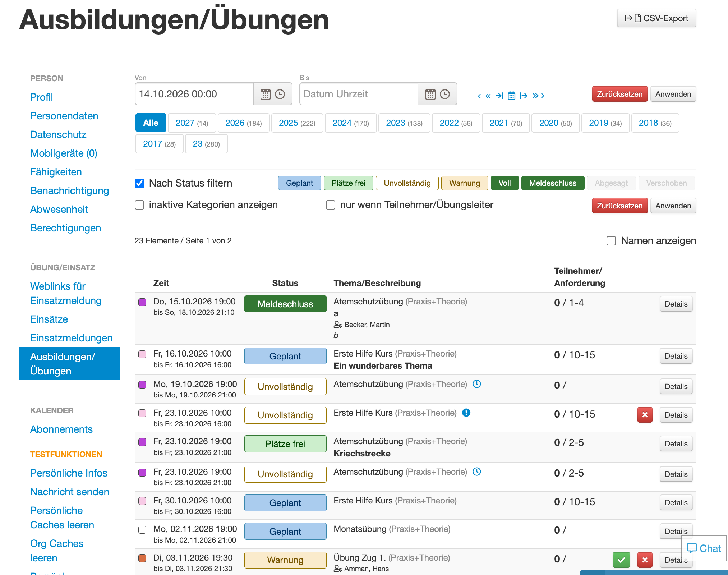728x575 pixels.
Task: Click blue info icon on 23.10.2026 Erste Hilfe row
Action: click(466, 413)
